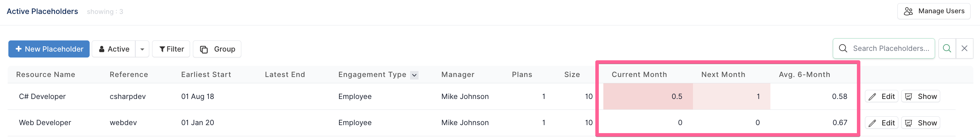Focus the Search Placeholders input field

coord(884,48)
